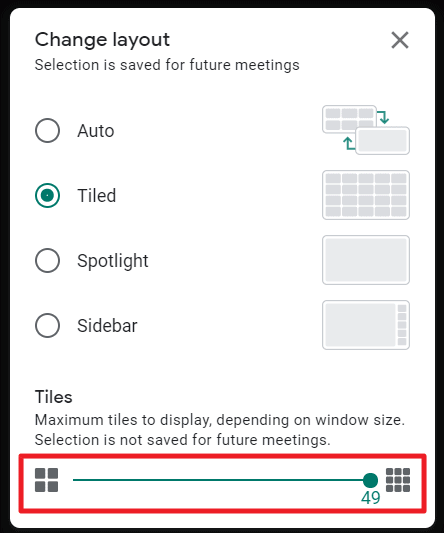Select the Tiled layout radio button

click(48, 195)
